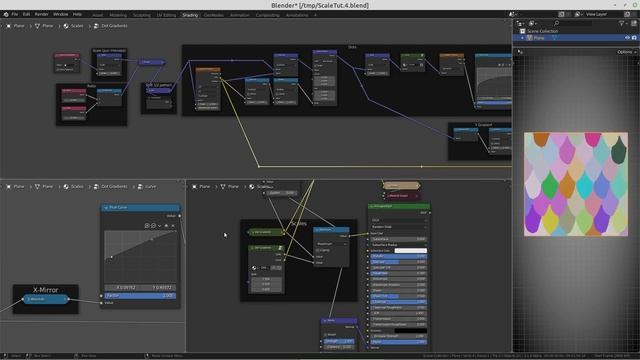Open the Maximum operation dropdown on Math node
The image size is (640, 360).
click(331, 244)
